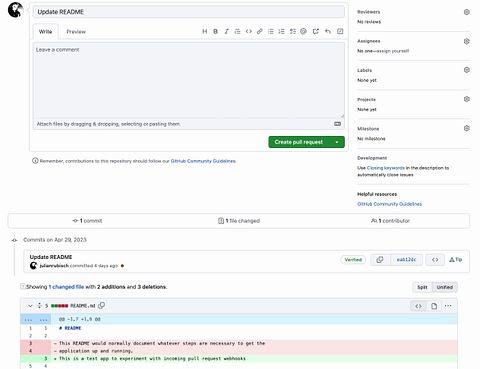The image size is (480, 369).
Task: Switch diff view to Split
Action: point(422,287)
